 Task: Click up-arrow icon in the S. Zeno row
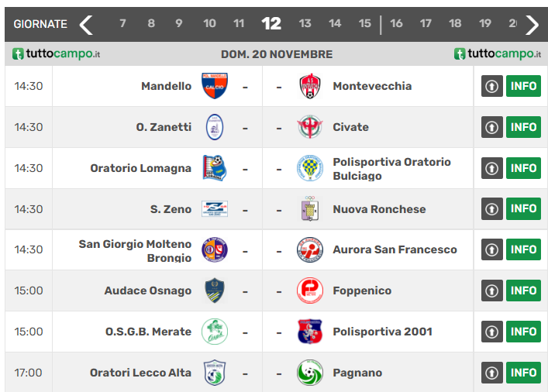[492, 209]
